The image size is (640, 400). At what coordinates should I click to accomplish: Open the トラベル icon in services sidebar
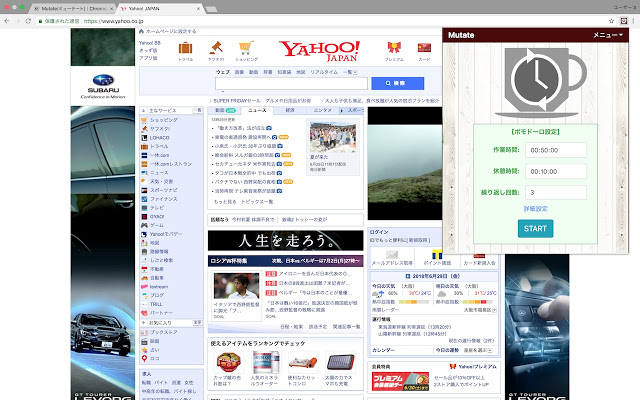[x=144, y=146]
